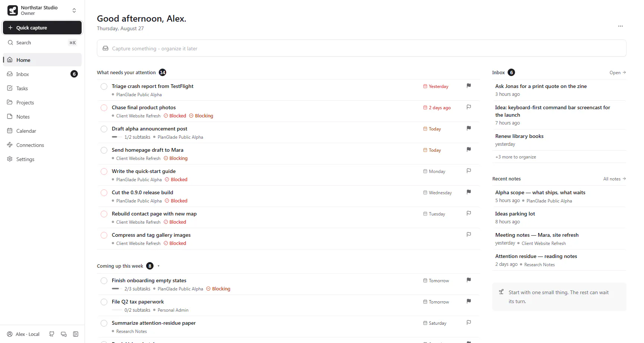Toggle flag on Rebuild contact page task
This screenshot has width=644, height=343.
(469, 213)
